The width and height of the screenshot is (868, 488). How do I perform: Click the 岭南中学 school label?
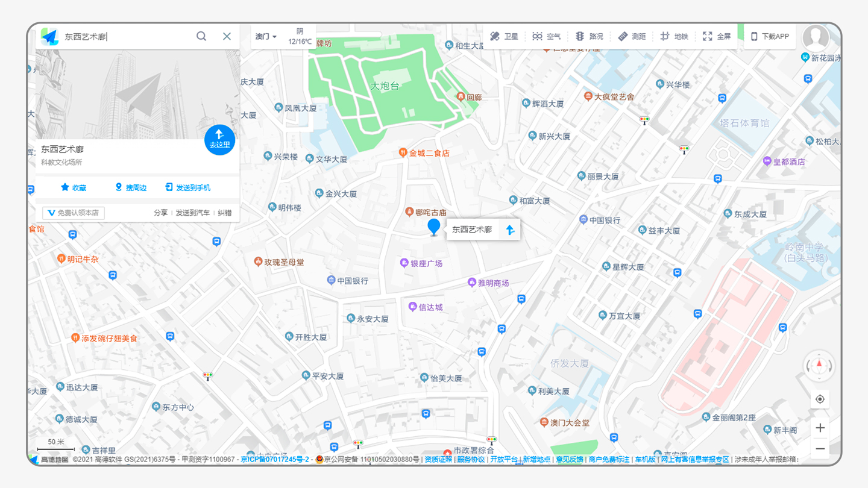click(806, 252)
